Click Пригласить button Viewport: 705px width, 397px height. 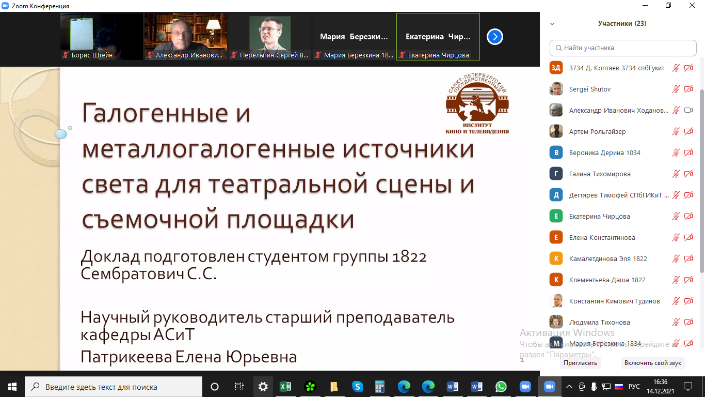(580, 363)
